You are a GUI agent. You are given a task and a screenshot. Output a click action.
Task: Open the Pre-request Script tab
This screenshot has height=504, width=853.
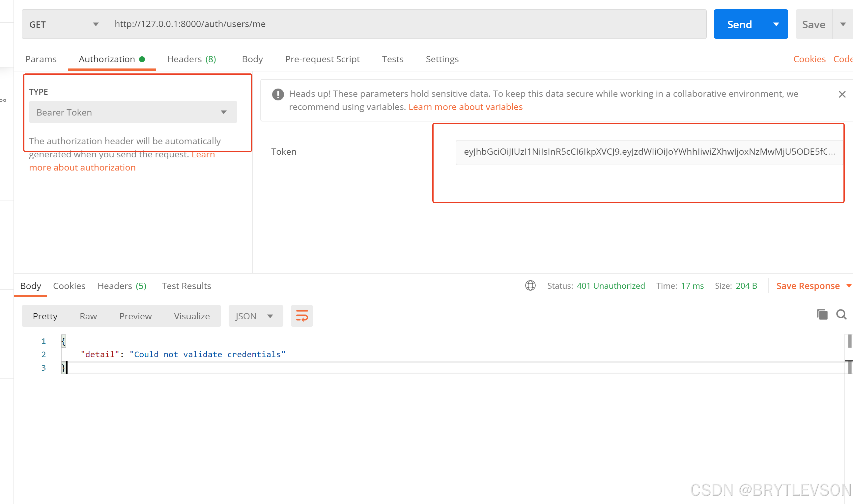[322, 59]
